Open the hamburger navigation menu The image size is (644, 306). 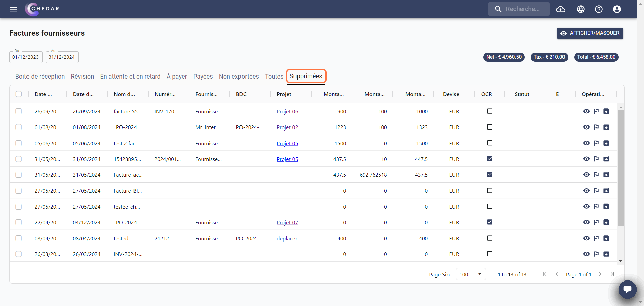(13, 9)
